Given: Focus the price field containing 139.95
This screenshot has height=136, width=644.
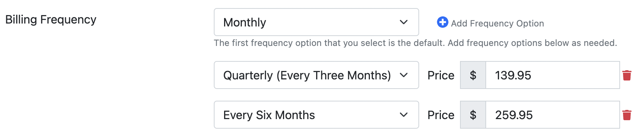Looking at the screenshot, I should pos(553,75).
